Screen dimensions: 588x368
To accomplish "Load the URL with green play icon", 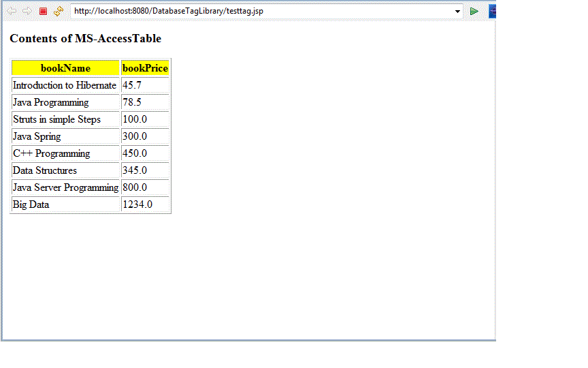I will (474, 12).
